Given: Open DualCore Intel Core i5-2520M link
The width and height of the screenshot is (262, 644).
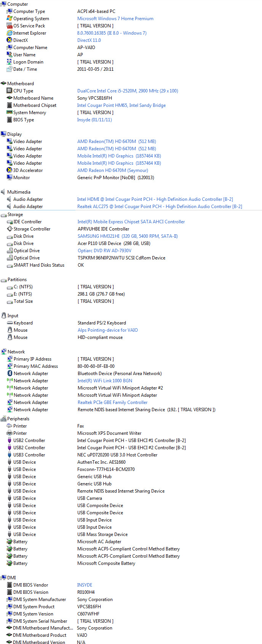Looking at the screenshot, I should (x=128, y=91).
